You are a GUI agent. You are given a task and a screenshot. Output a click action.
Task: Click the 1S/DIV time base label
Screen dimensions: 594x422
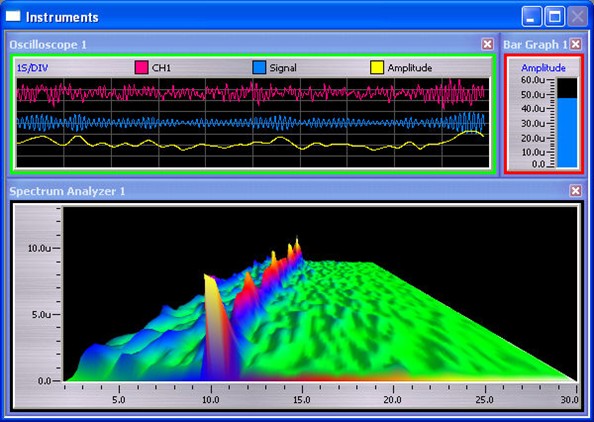tap(33, 68)
